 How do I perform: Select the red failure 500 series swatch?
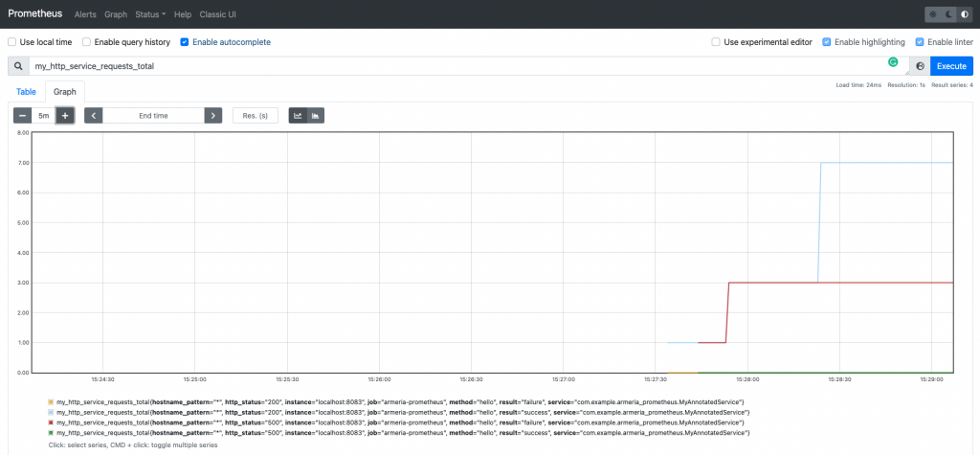(x=50, y=421)
